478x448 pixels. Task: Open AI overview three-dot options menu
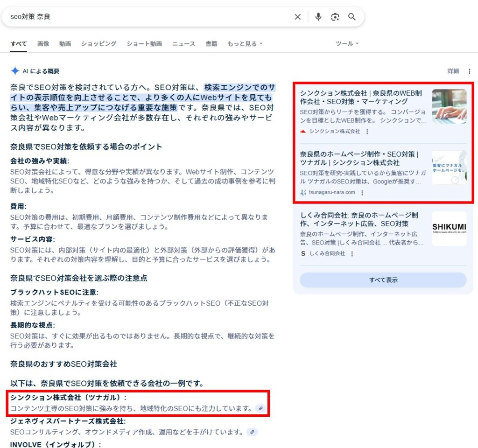coord(470,71)
